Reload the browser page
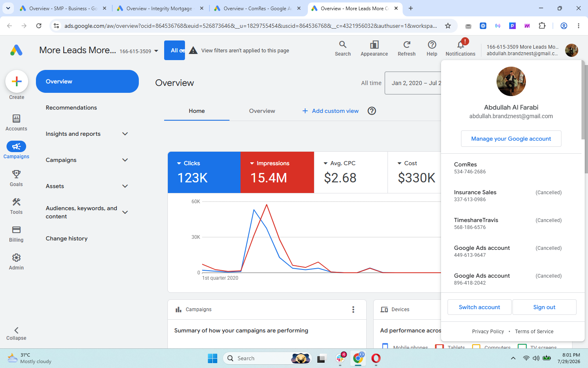Screen dimensions: 588x368 39,26
